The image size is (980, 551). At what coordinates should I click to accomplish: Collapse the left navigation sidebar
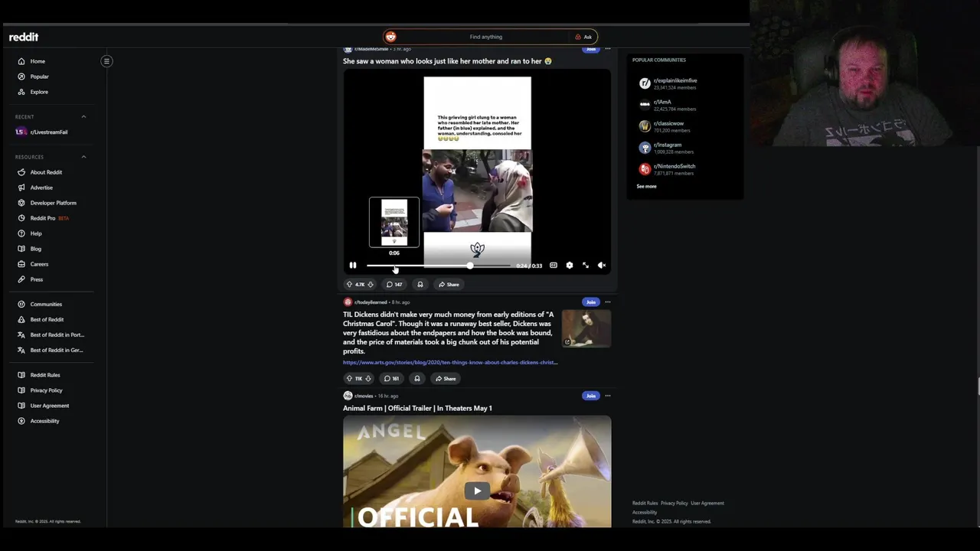pos(106,61)
